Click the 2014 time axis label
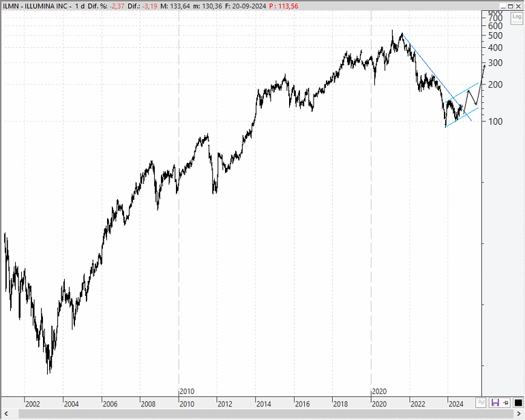525x420 pixels. tap(263, 404)
